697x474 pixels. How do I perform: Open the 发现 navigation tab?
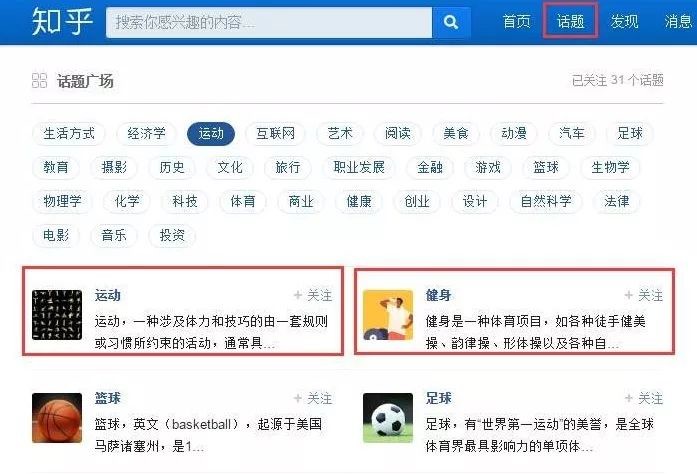pyautogui.click(x=624, y=21)
